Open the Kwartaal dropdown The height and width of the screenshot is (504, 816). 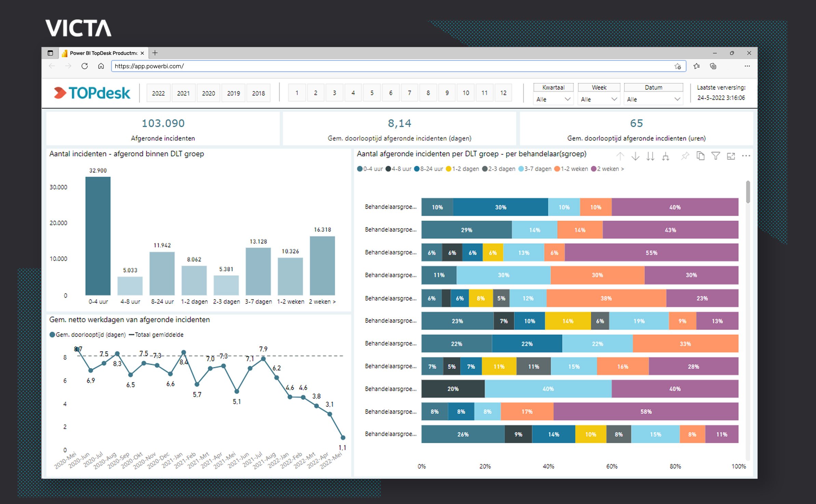coord(553,99)
